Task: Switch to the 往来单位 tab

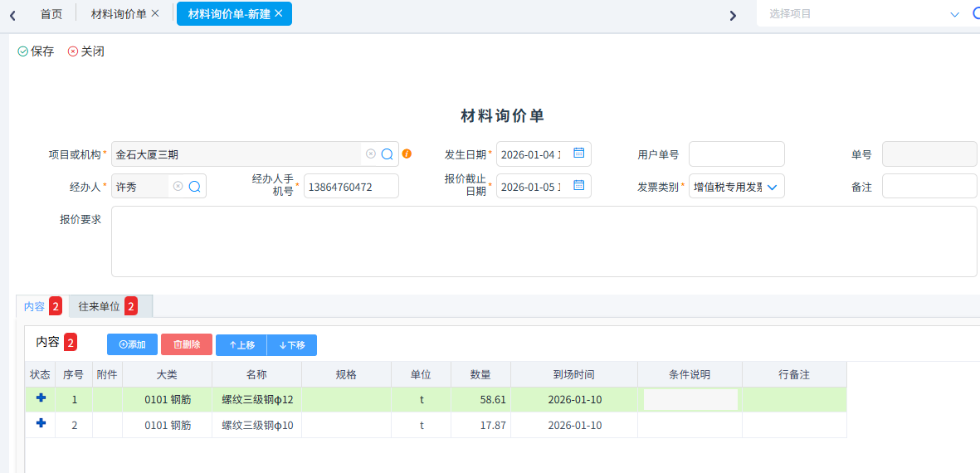Action: click(x=100, y=307)
